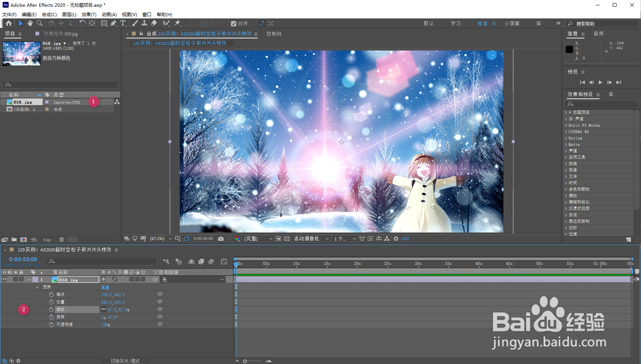641x364 pixels.
Task: Open the magnification 67.1% dropdown
Action: click(x=161, y=239)
